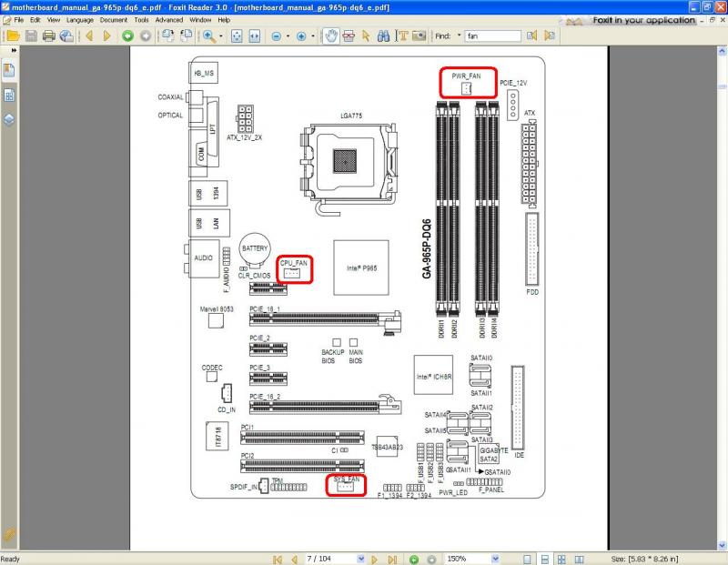728x565 pixels.
Task: Open a PDF with the folder icon
Action: point(13,35)
